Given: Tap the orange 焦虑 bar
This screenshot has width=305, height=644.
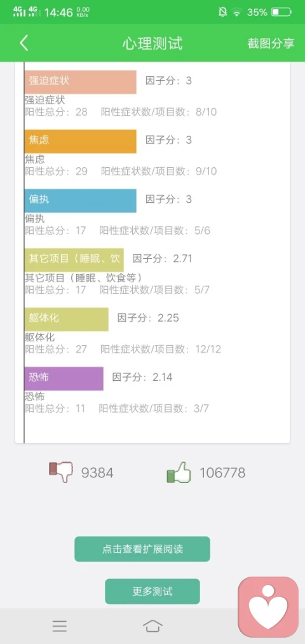Looking at the screenshot, I should [80, 141].
